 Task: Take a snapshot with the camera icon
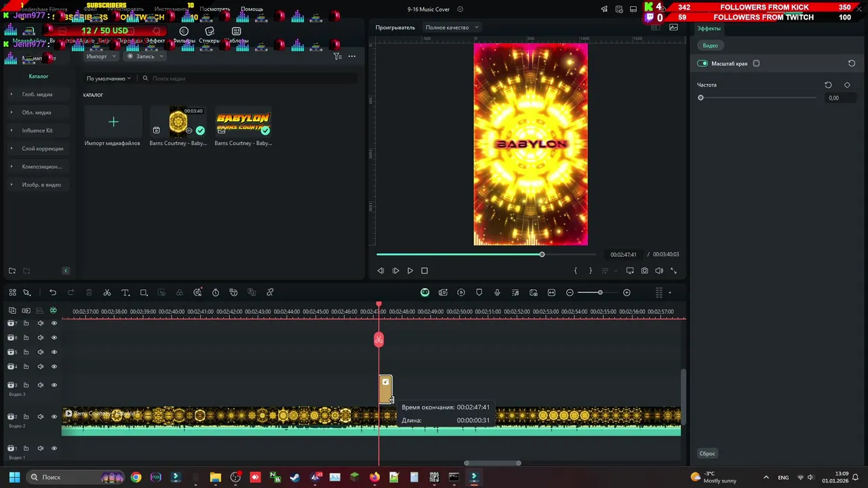click(x=644, y=270)
